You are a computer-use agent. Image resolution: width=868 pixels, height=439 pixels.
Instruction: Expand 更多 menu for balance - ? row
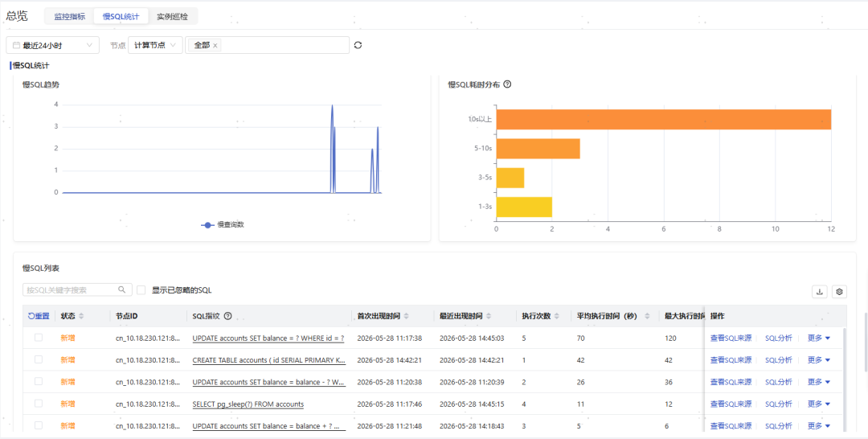pyautogui.click(x=819, y=382)
